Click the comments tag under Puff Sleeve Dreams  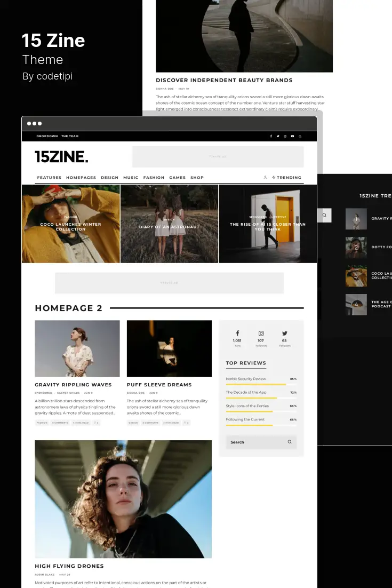(150, 423)
